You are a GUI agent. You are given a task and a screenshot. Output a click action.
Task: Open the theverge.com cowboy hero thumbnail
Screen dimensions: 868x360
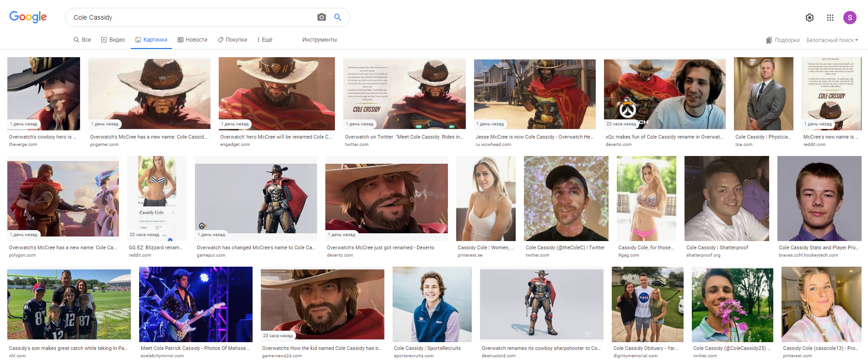click(x=43, y=93)
